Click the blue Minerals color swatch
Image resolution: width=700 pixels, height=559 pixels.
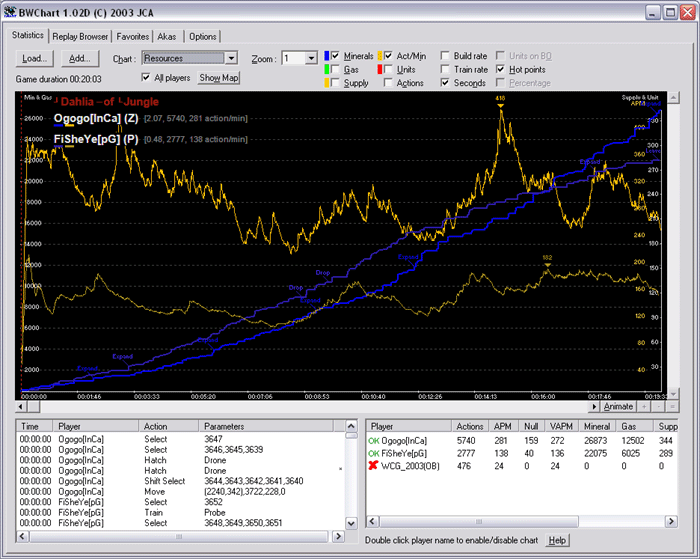326,56
